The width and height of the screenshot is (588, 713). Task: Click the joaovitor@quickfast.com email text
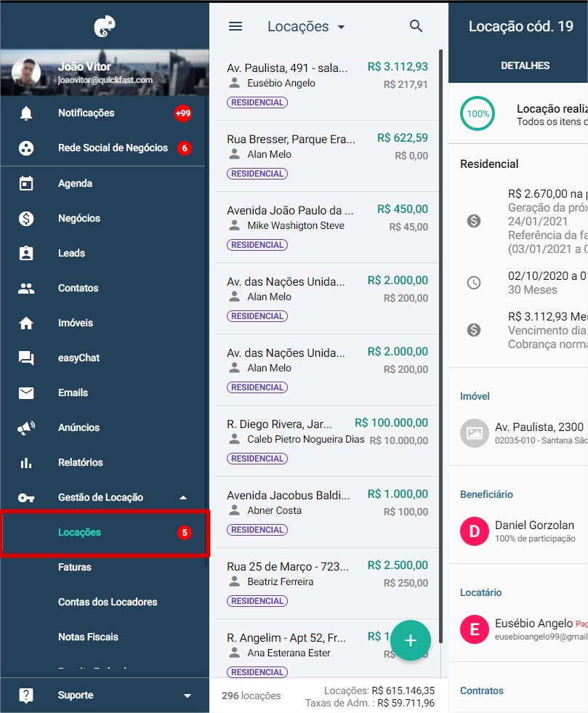pyautogui.click(x=105, y=80)
